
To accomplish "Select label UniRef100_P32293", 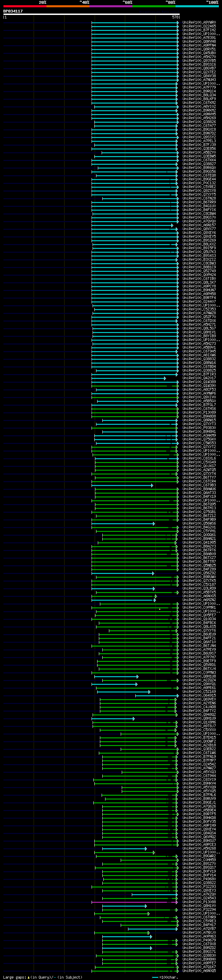I will coord(199,887).
